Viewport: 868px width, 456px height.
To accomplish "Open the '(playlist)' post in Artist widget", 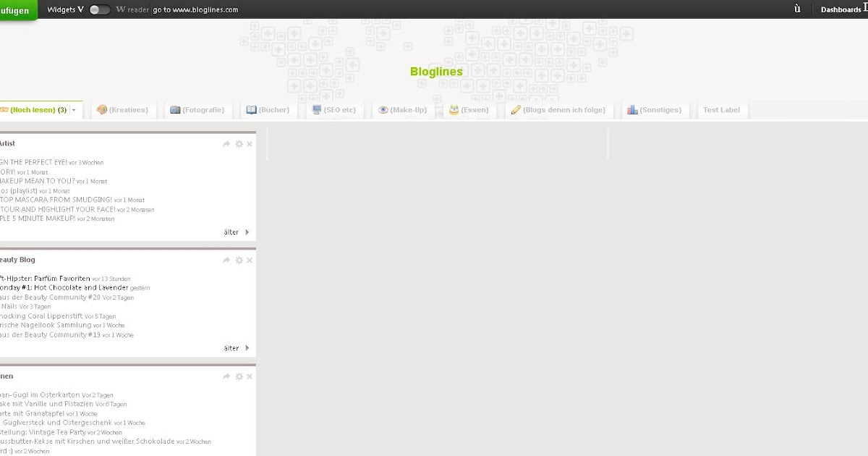I will point(18,190).
